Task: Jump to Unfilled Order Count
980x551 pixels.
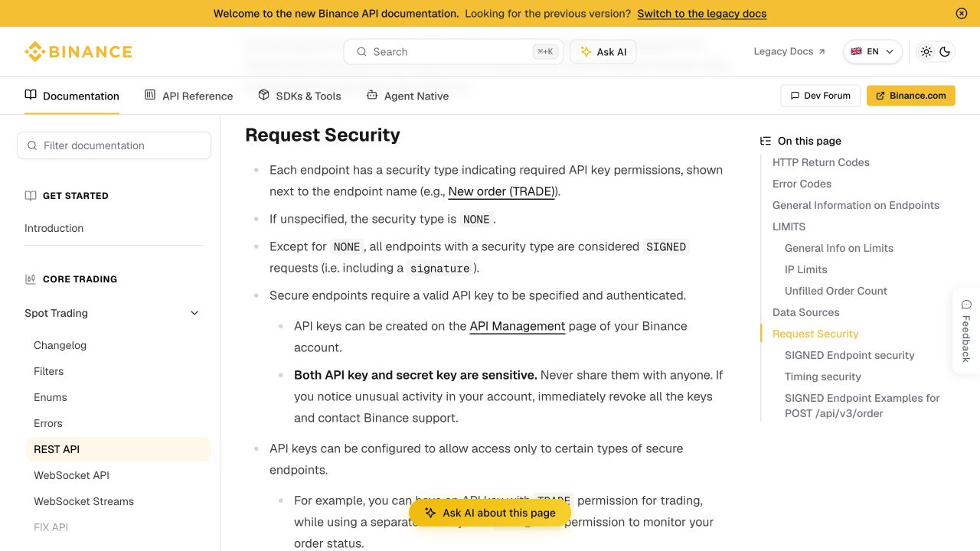Action: coord(836,291)
